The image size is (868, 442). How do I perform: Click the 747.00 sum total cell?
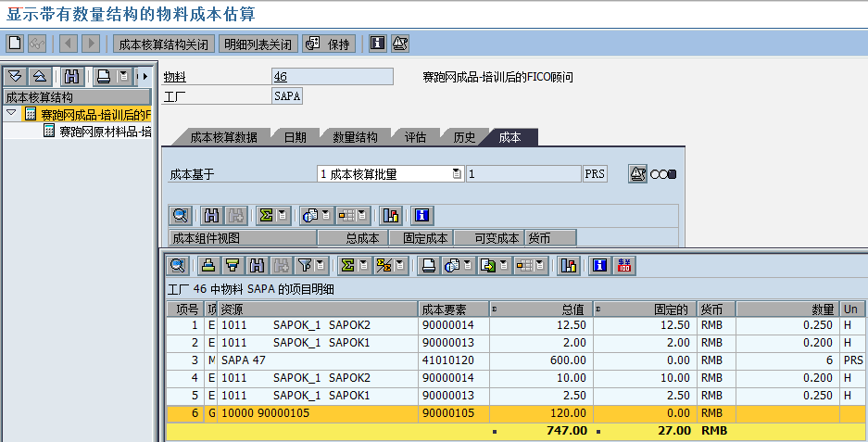pyautogui.click(x=541, y=431)
